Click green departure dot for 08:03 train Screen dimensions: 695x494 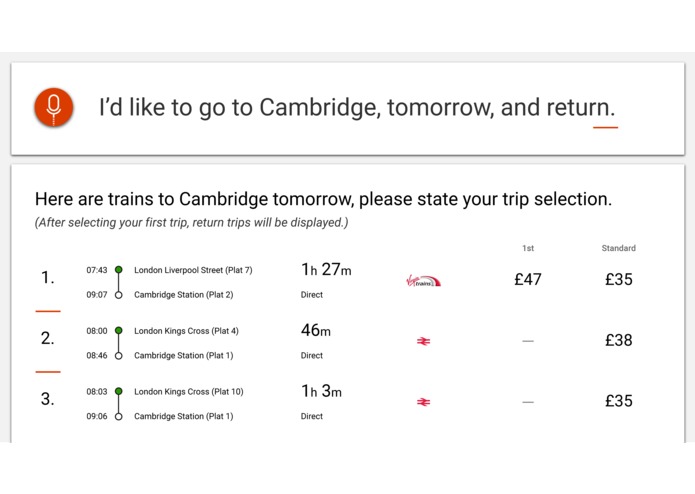[x=118, y=392]
